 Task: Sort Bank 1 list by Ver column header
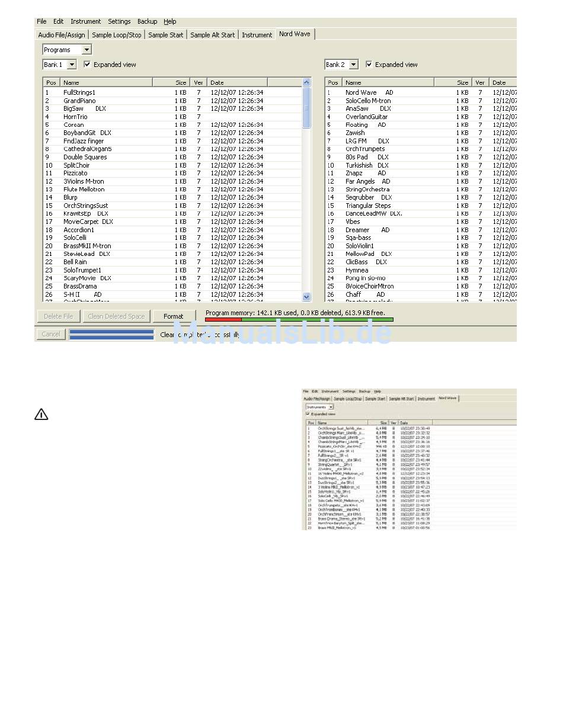pos(199,82)
